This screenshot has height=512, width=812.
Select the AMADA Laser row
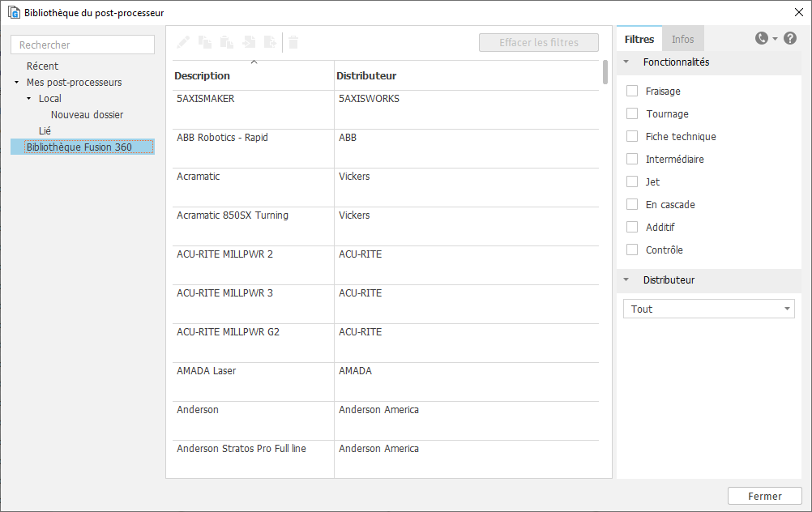pos(385,382)
